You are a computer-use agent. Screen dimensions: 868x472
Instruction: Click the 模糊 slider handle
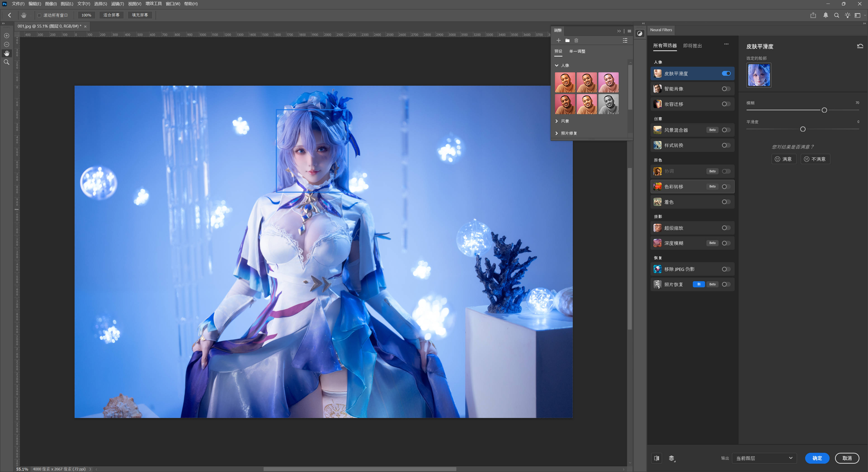[x=824, y=110]
